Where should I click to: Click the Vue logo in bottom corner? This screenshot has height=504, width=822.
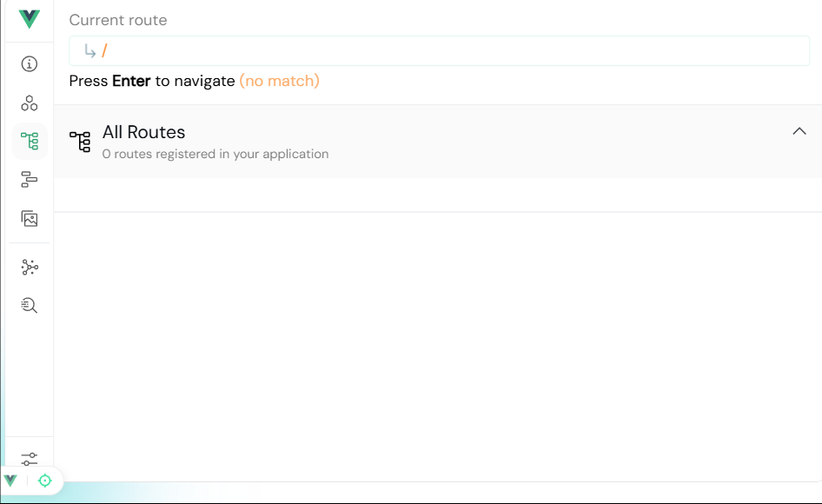tap(11, 480)
